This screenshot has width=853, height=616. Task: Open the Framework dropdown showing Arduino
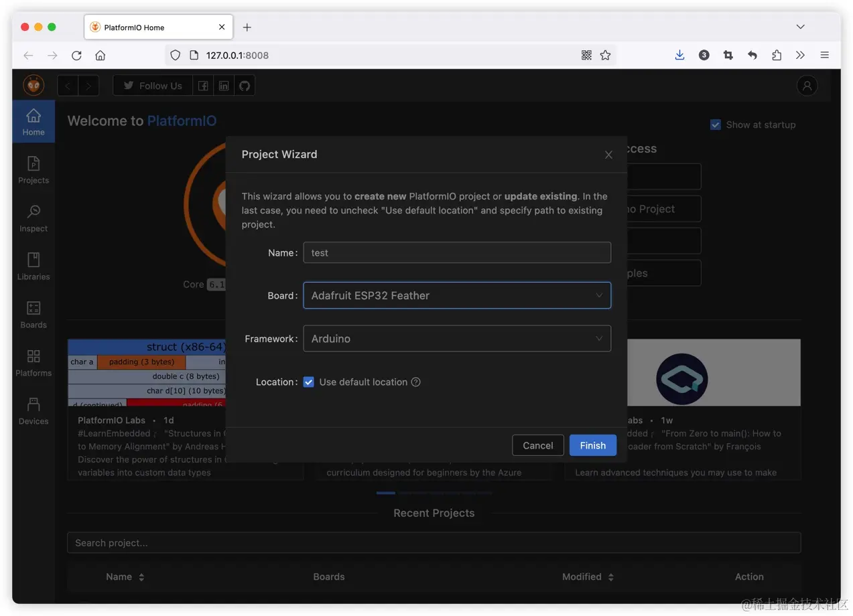coord(457,339)
